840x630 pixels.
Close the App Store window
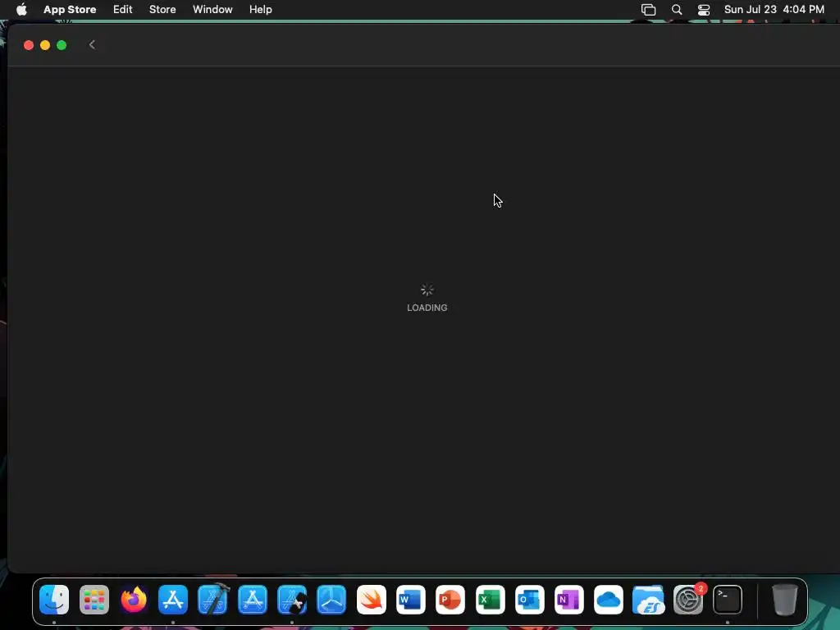click(x=29, y=45)
